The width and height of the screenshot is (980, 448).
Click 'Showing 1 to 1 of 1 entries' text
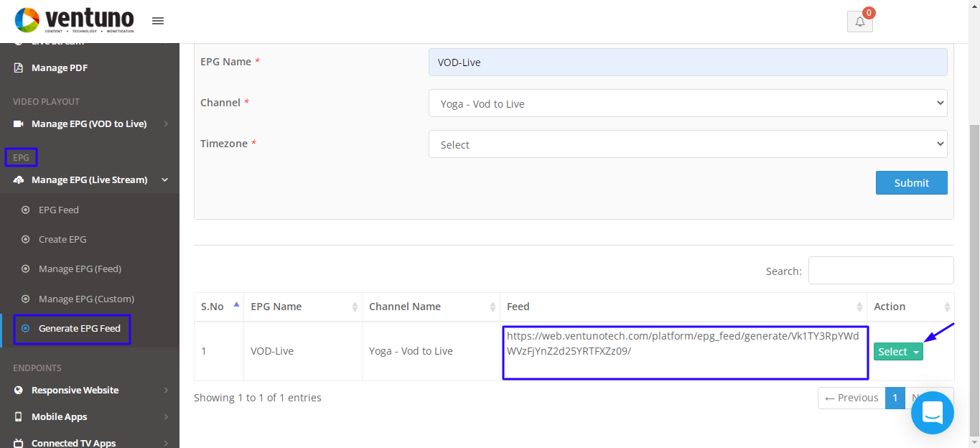click(258, 398)
